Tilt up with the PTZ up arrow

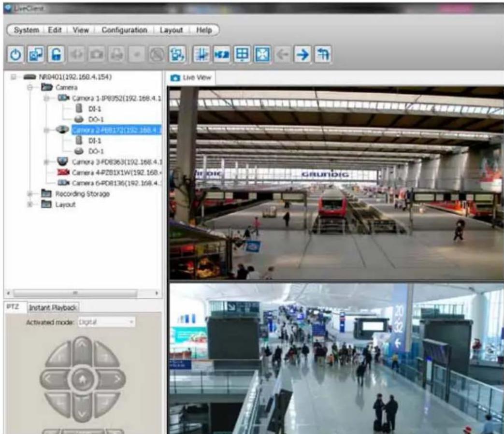click(82, 350)
